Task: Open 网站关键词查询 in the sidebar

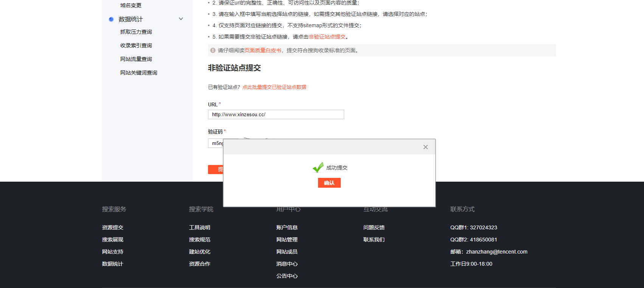Action: (x=139, y=73)
